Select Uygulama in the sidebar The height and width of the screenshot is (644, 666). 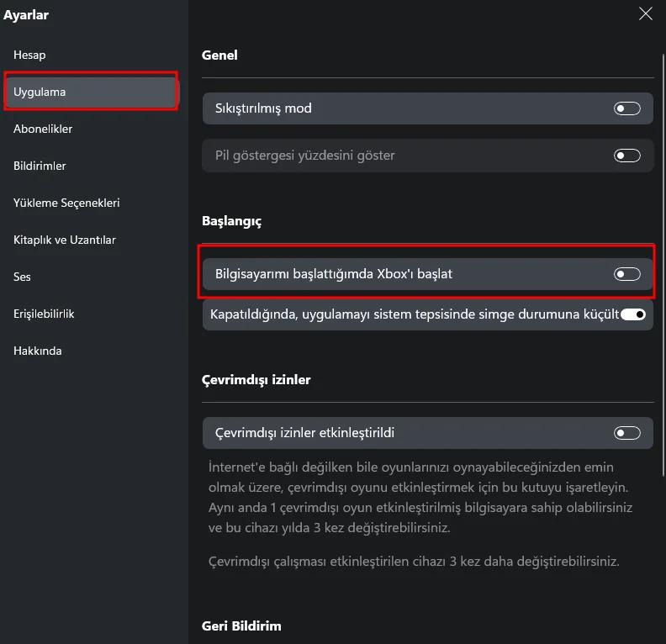(x=40, y=92)
